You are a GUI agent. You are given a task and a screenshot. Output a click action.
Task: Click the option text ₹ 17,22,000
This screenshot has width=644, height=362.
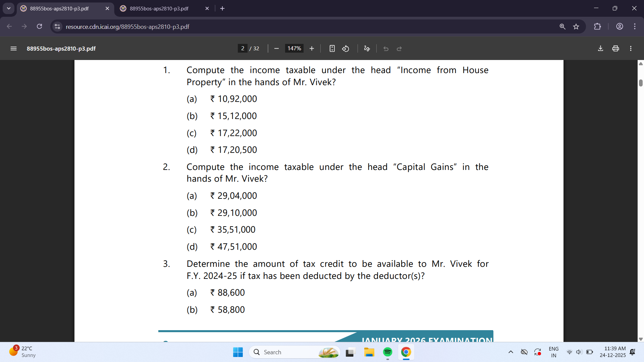(x=233, y=133)
